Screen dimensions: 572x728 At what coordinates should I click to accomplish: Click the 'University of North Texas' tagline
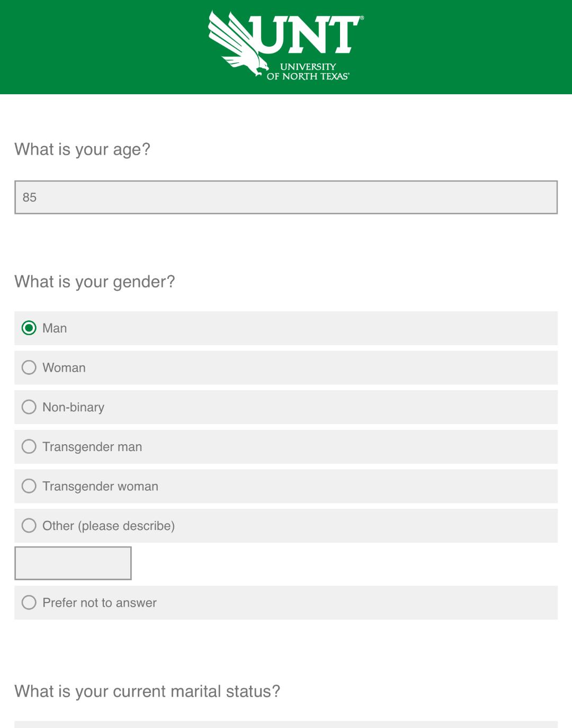coord(308,71)
